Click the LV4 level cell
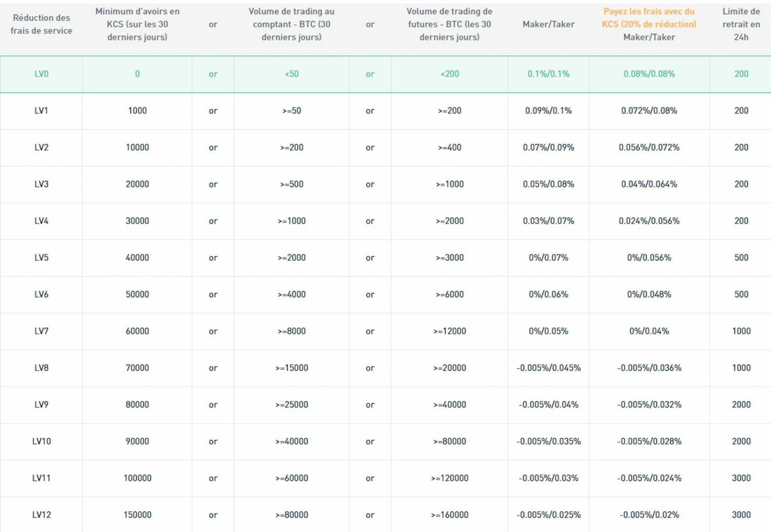The height and width of the screenshot is (532, 771). [x=41, y=221]
